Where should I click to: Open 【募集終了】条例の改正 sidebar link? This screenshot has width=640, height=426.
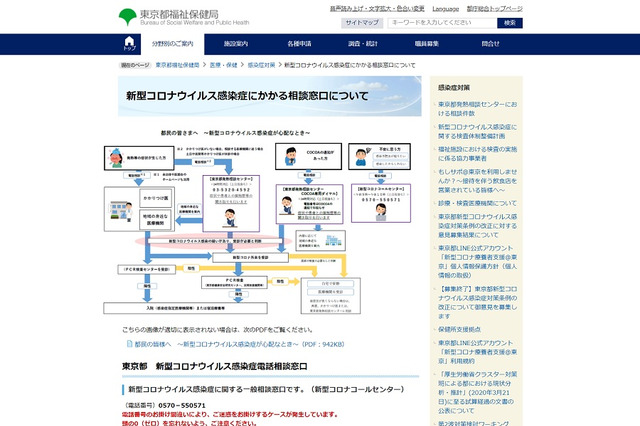478,302
